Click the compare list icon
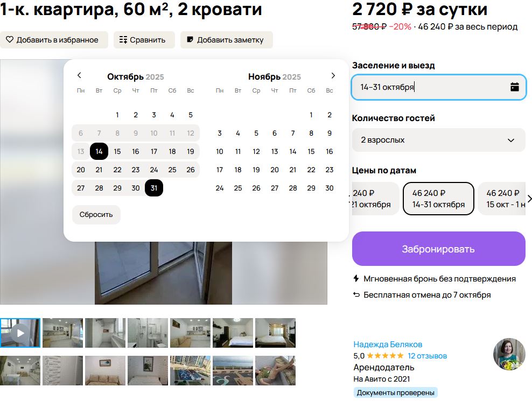 click(123, 40)
